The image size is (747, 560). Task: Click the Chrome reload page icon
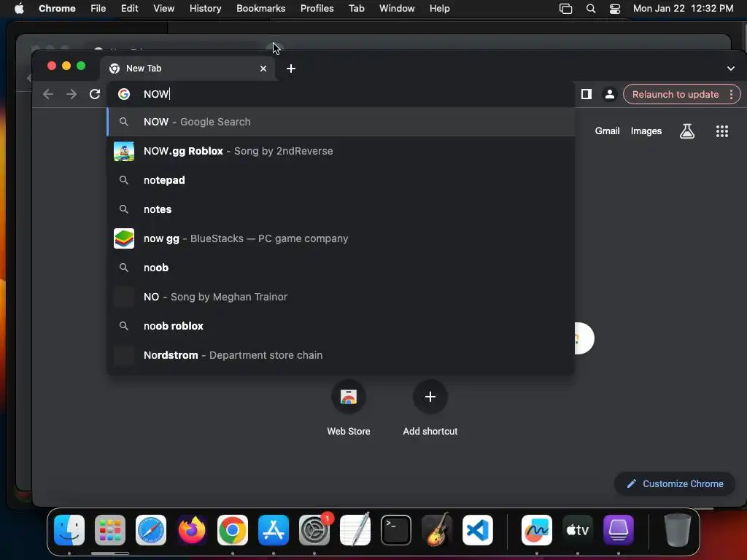point(95,94)
